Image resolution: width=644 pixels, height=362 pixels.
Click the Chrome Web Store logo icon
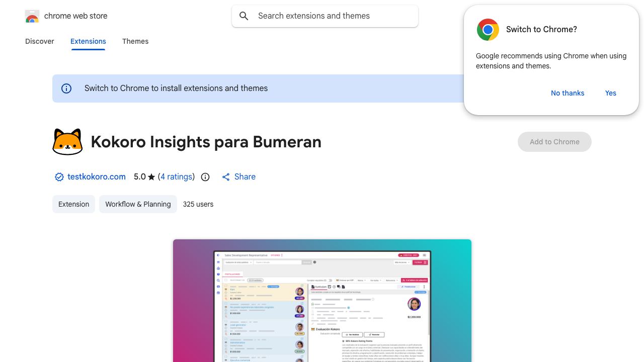pos(32,16)
